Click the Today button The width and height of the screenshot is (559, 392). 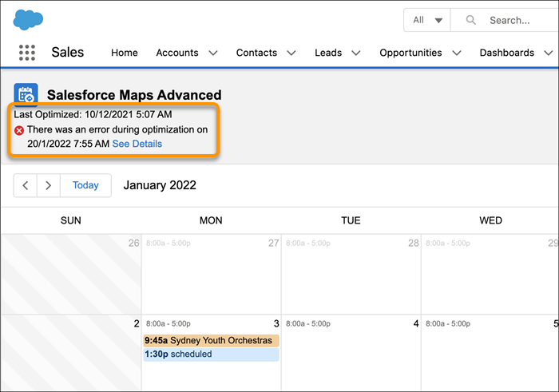85,185
